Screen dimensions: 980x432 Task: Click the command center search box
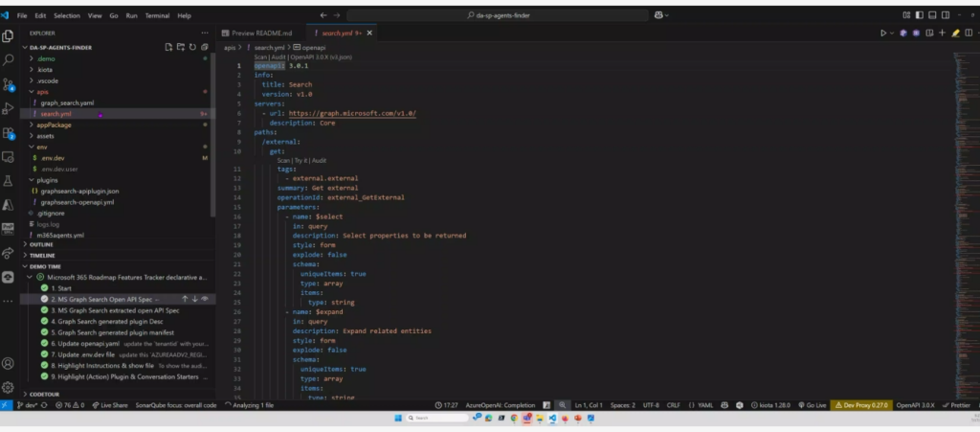click(x=498, y=15)
